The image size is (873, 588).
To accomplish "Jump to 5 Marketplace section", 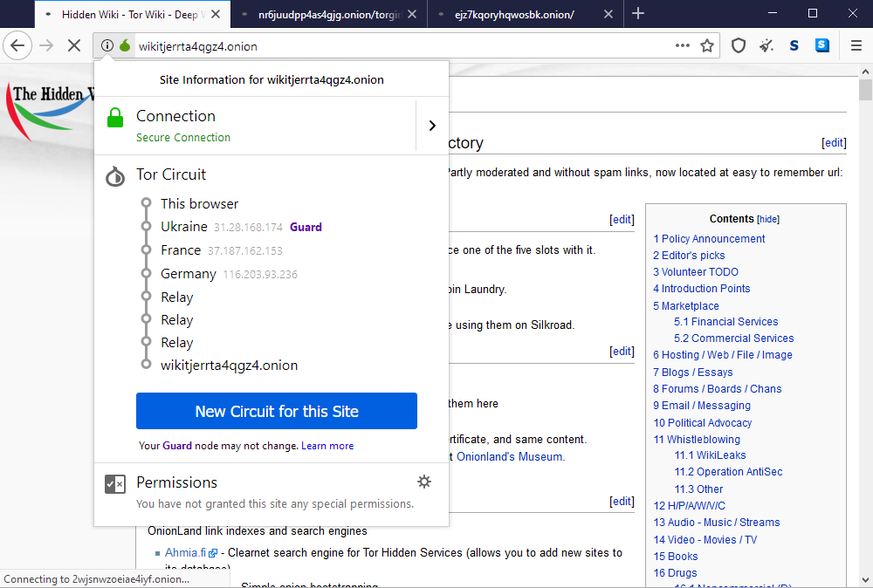I will tap(686, 306).
